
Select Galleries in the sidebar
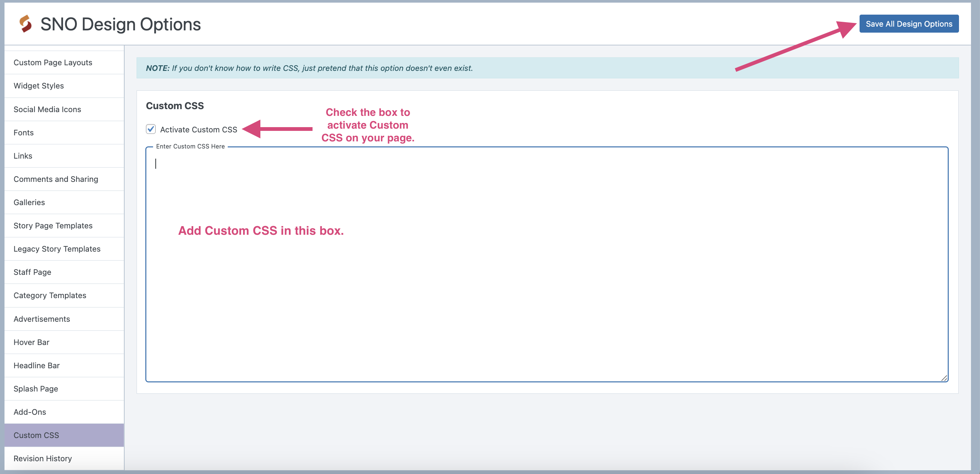tap(64, 202)
